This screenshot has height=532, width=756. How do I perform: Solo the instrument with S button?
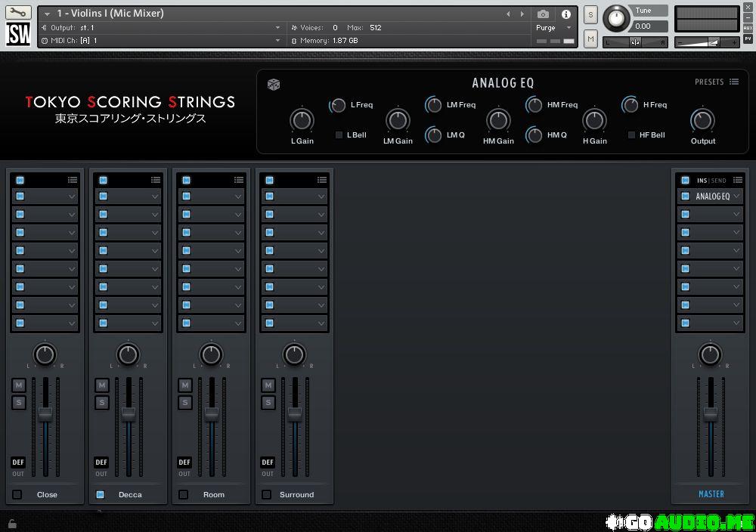(x=590, y=15)
